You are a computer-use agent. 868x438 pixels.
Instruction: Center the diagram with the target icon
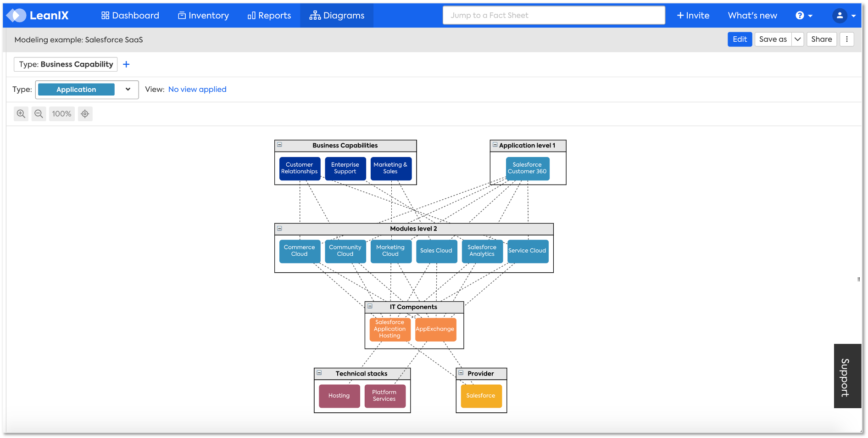(85, 114)
